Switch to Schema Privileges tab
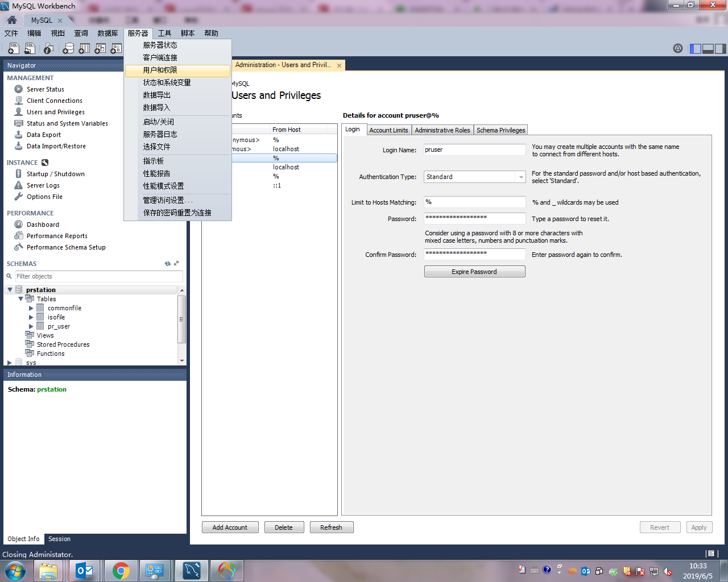 (x=501, y=130)
